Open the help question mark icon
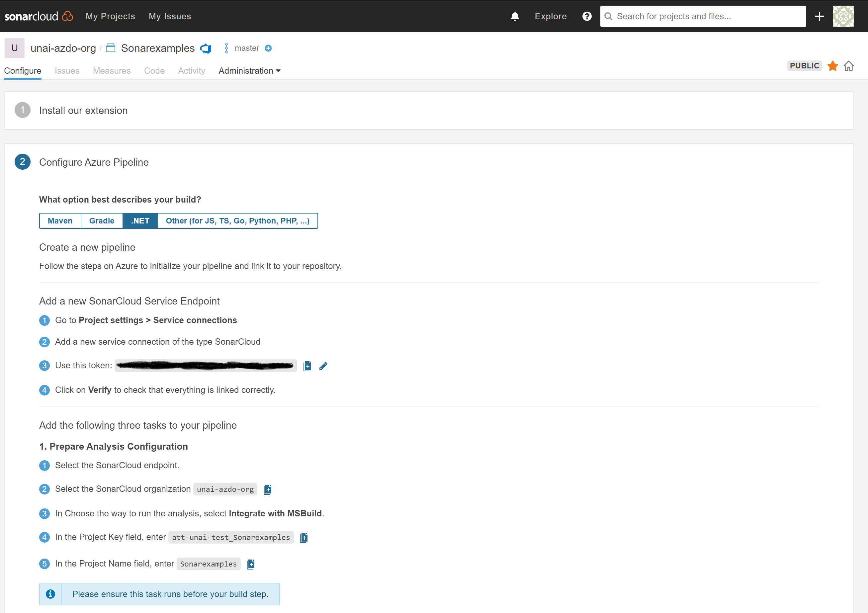The height and width of the screenshot is (613, 868). (587, 16)
